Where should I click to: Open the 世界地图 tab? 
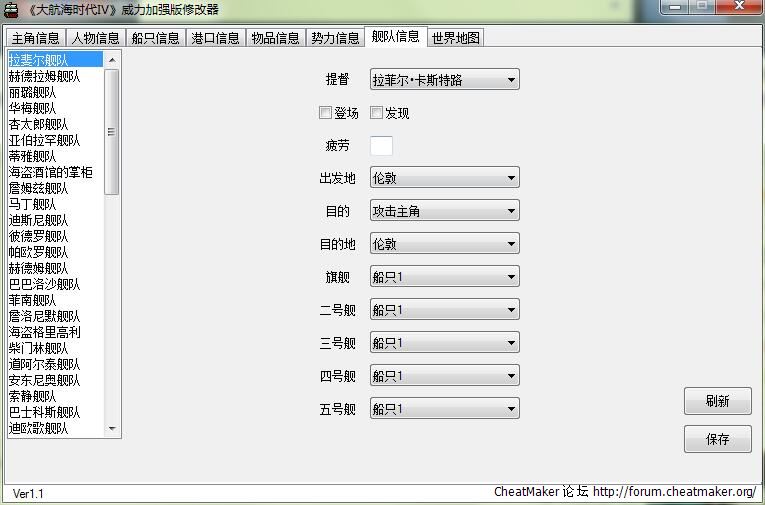click(x=456, y=38)
